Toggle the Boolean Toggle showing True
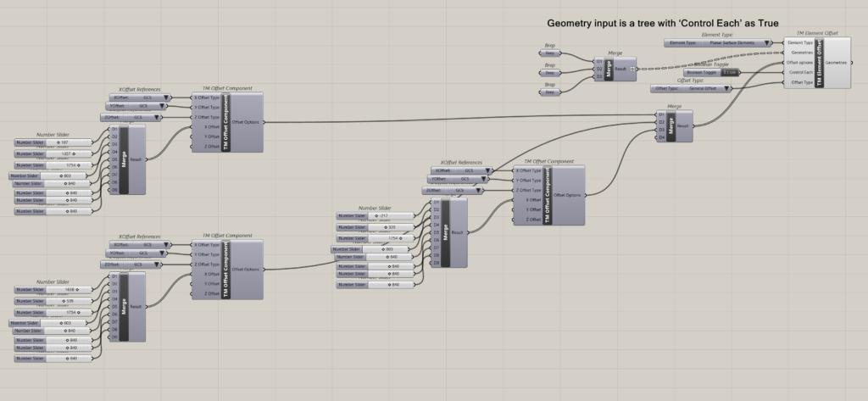The height and width of the screenshot is (401, 868). point(730,73)
